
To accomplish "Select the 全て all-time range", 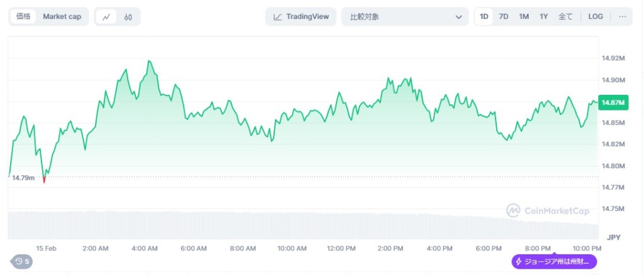I will [x=565, y=17].
